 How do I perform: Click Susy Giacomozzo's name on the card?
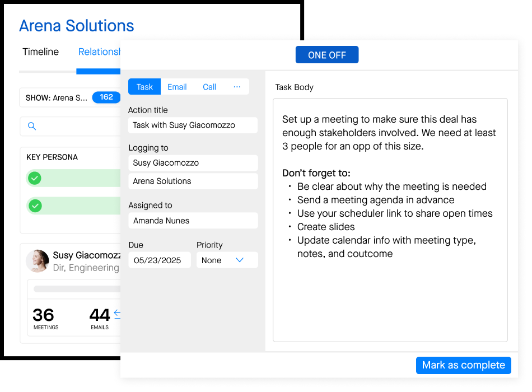click(x=86, y=255)
